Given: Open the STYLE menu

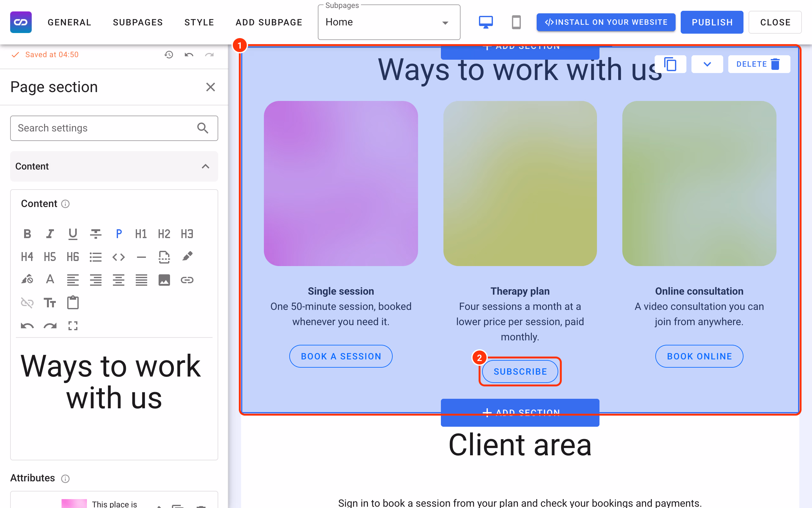Looking at the screenshot, I should (x=199, y=22).
